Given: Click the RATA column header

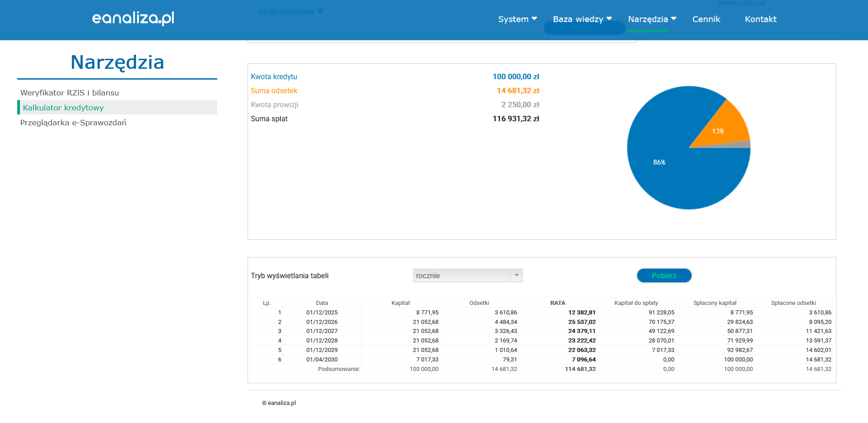Looking at the screenshot, I should point(558,303).
